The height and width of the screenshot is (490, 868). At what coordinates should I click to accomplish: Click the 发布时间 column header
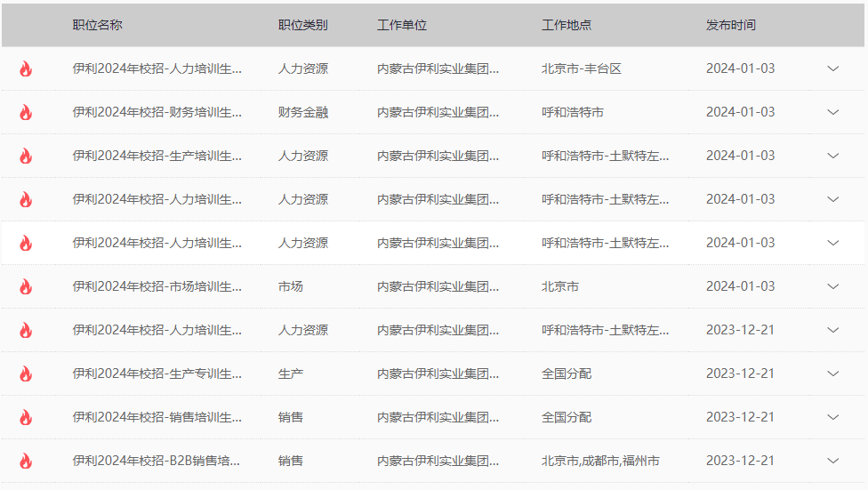731,25
